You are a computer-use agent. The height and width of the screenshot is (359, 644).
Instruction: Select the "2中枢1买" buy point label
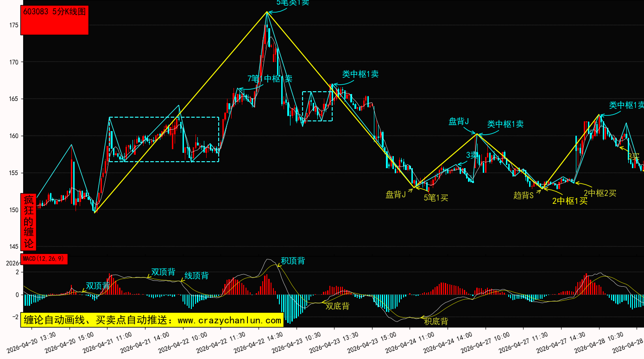click(569, 201)
